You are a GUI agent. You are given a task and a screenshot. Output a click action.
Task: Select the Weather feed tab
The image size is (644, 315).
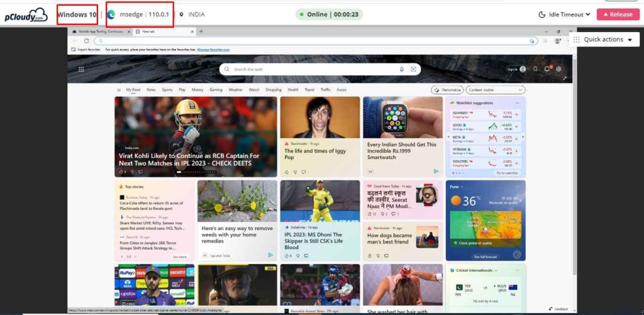coord(235,89)
